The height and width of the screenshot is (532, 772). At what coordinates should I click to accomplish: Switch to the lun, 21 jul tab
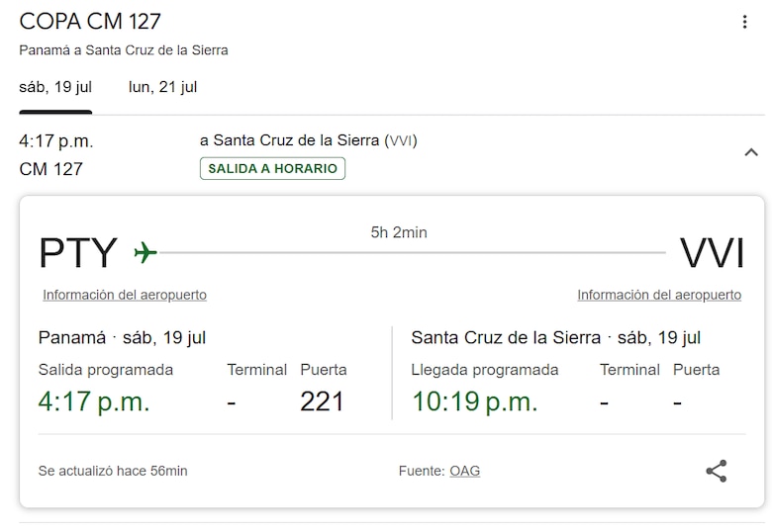coord(163,87)
